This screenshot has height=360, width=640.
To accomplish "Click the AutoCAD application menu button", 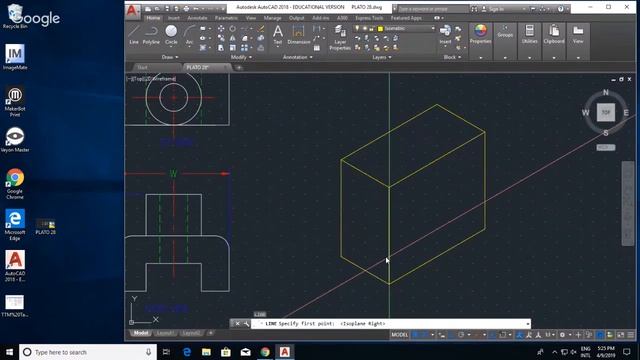I will 132,10.
